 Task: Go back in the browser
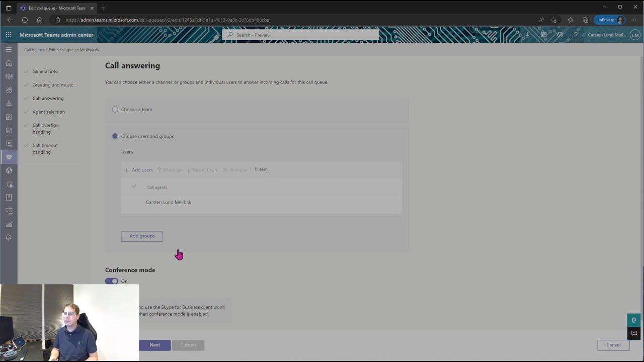pyautogui.click(x=10, y=20)
